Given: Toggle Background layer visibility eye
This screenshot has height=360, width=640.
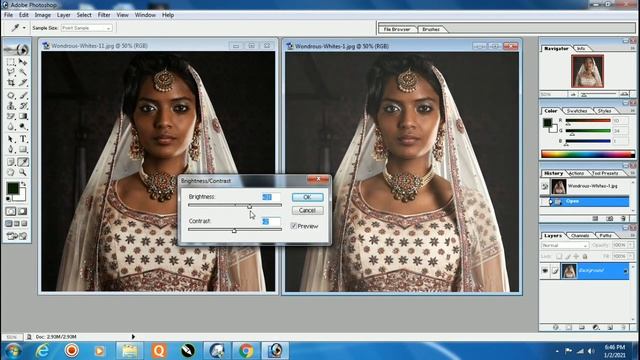Looking at the screenshot, I should (x=545, y=271).
